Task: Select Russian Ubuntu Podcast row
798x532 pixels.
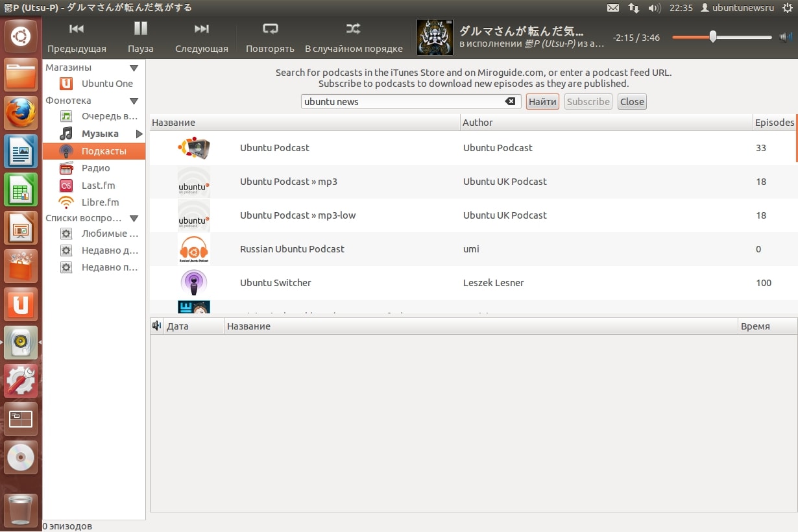Action: pos(472,249)
